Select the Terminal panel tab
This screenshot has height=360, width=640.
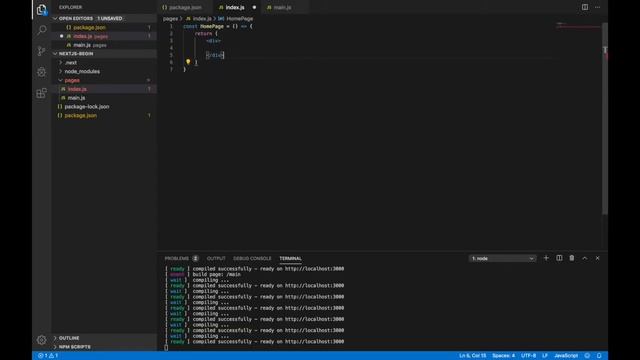[290, 258]
